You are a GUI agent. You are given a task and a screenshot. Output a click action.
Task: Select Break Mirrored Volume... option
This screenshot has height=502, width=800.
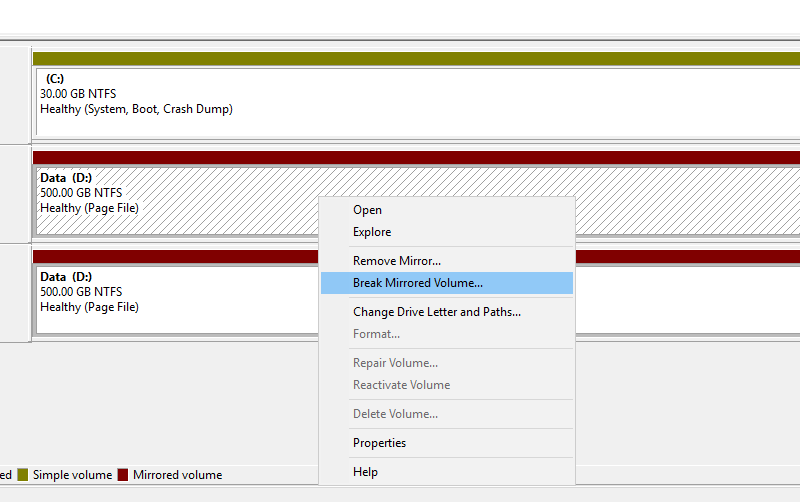417,283
